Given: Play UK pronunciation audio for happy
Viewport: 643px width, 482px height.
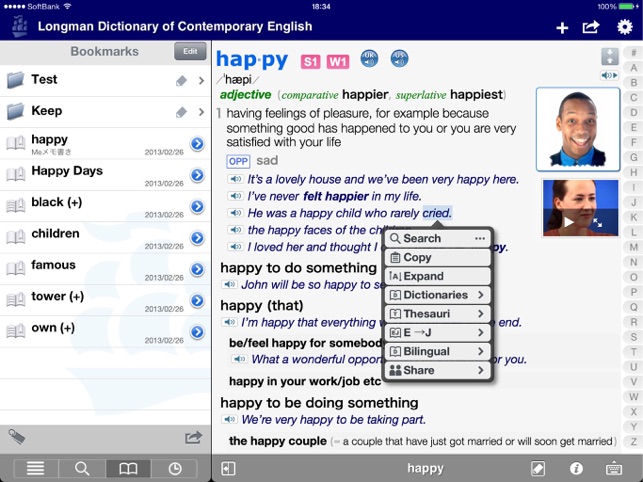Looking at the screenshot, I should pos(369,61).
